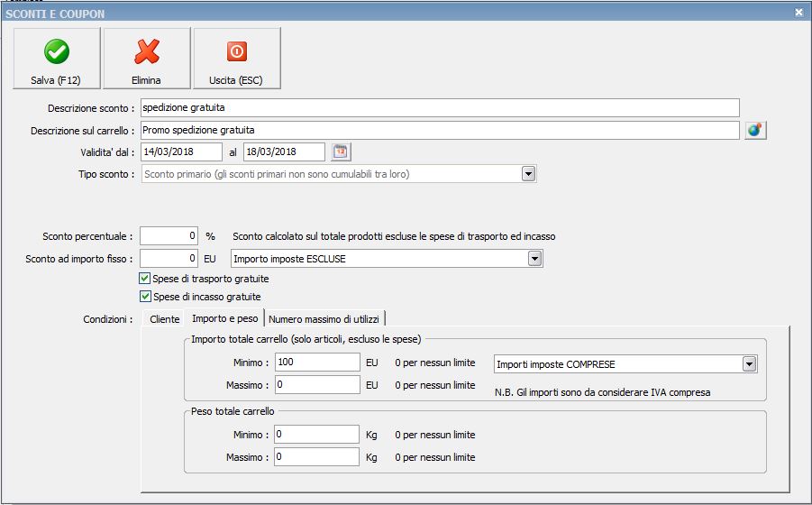Viewport: 812px width, 505px height.
Task: Click the cart amount Massimo field
Action: (x=317, y=385)
